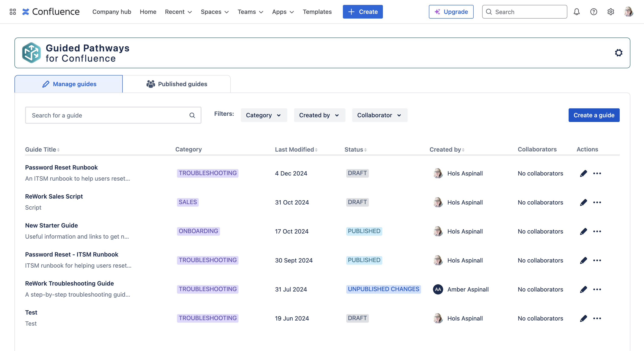Open the Password Reset Runbook guide title
Image resolution: width=644 pixels, height=351 pixels.
point(61,167)
